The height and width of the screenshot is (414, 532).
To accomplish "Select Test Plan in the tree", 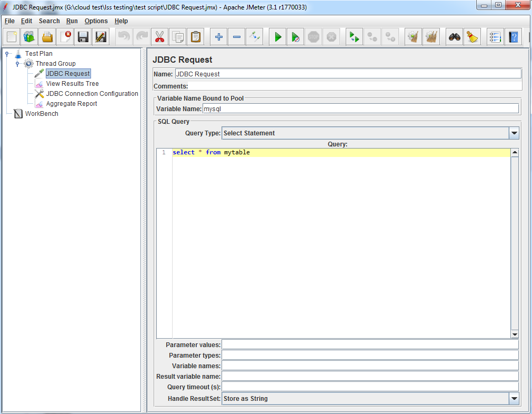I will (39, 54).
